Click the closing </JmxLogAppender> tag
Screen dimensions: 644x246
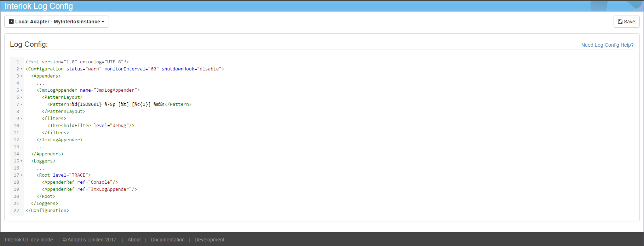tap(59, 139)
